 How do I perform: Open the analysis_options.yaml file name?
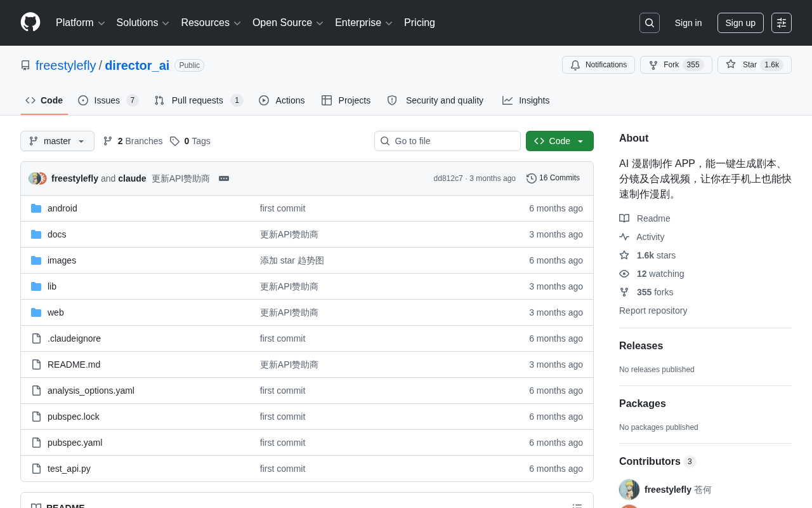[91, 391]
